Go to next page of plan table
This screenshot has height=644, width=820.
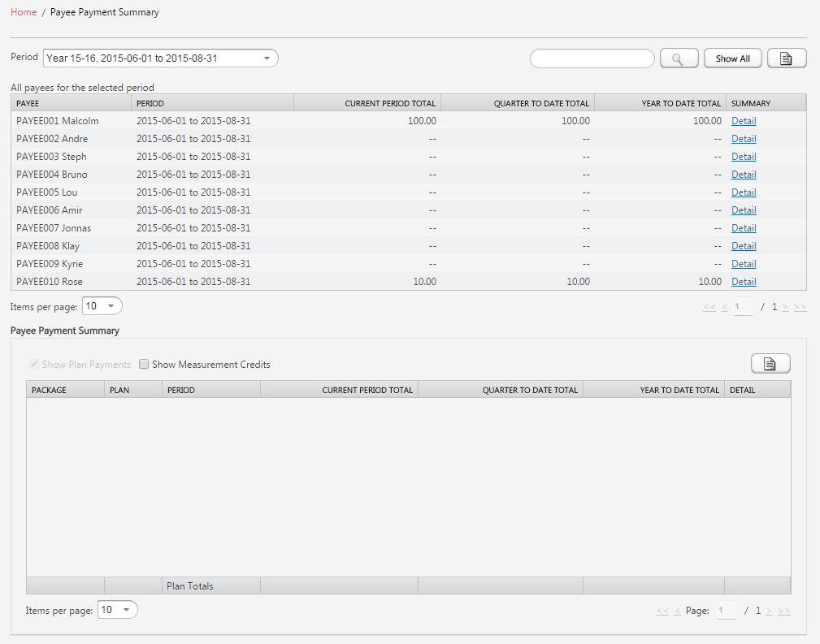click(769, 611)
